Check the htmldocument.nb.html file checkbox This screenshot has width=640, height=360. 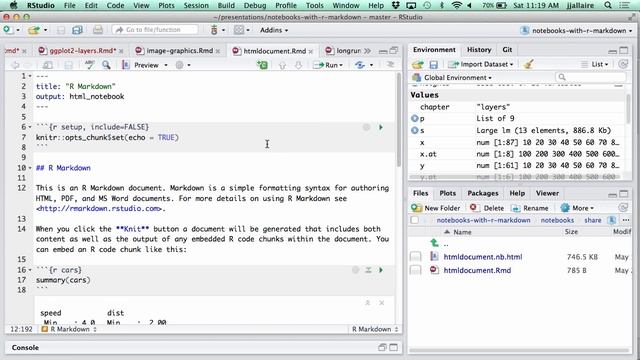tap(415, 257)
